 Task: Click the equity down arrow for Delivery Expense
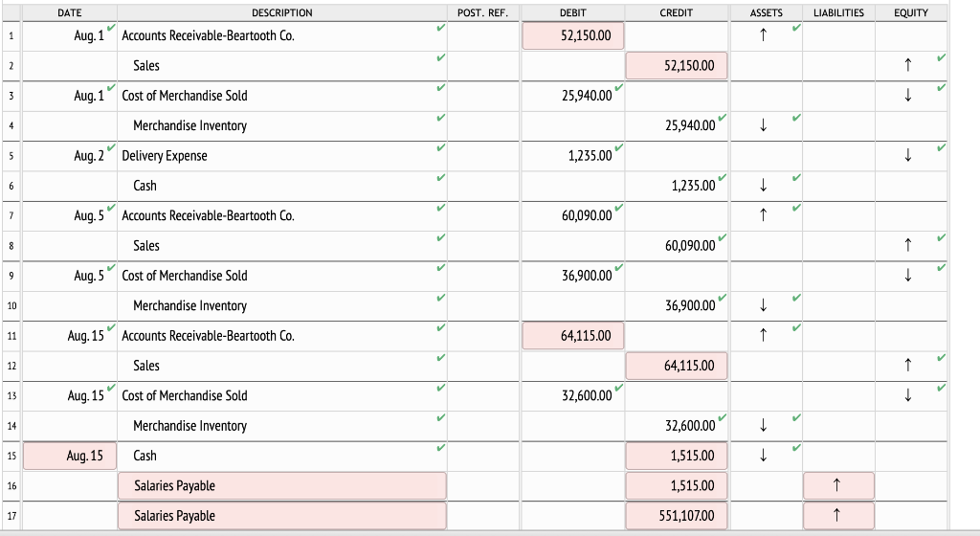(x=908, y=155)
